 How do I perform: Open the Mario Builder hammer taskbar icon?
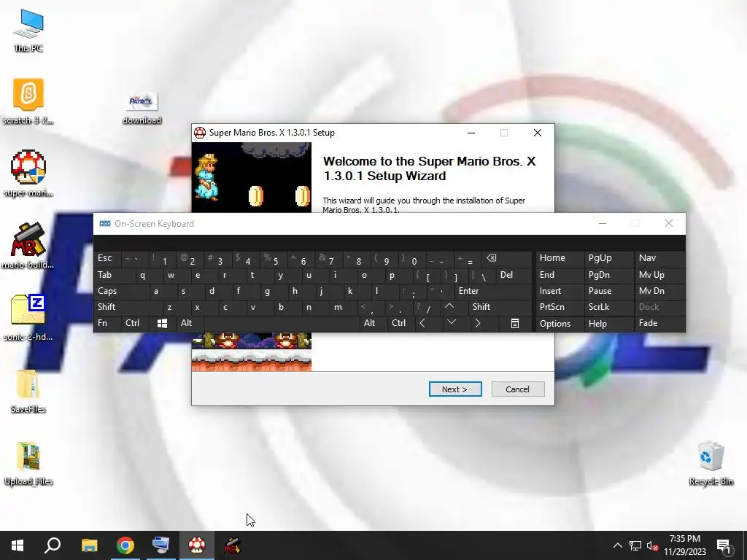(233, 545)
